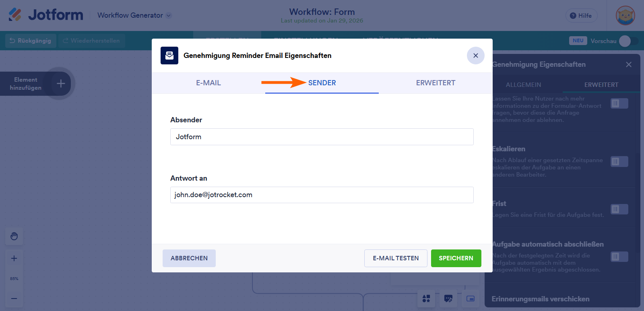Screen dimensions: 644x311
Task: Switch to the E-MAIL tab
Action: point(208,83)
